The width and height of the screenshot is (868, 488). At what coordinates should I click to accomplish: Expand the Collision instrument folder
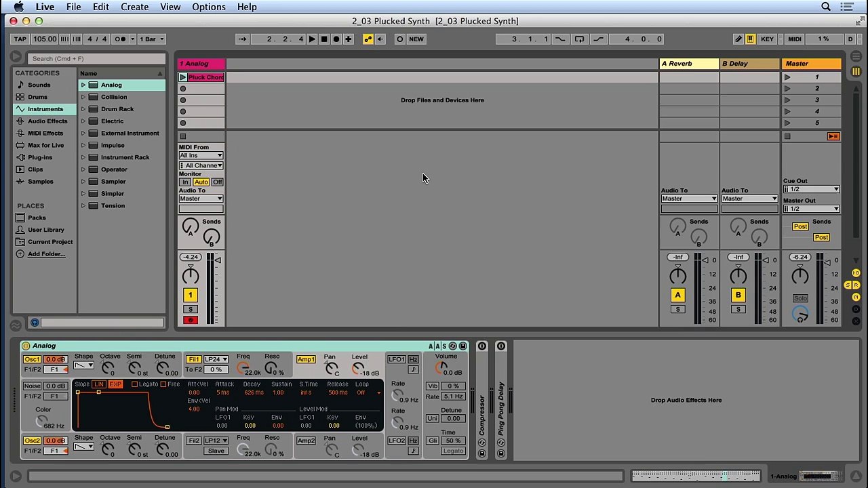click(83, 97)
